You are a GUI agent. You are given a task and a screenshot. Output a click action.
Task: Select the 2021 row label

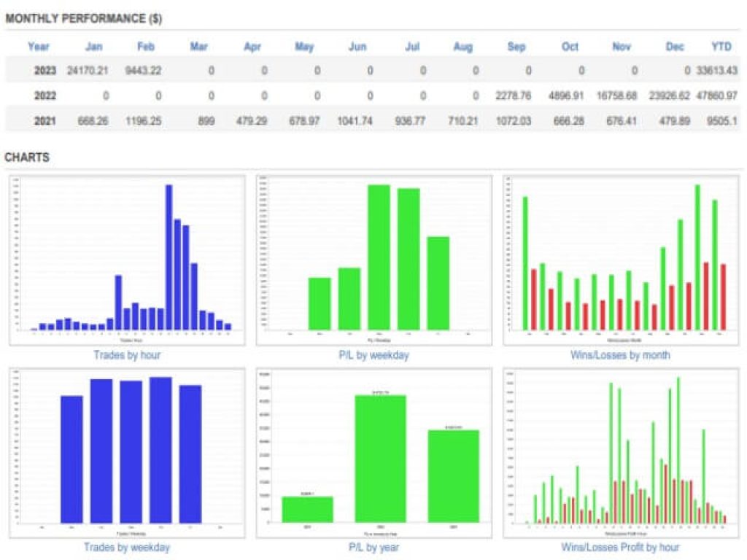click(45, 120)
